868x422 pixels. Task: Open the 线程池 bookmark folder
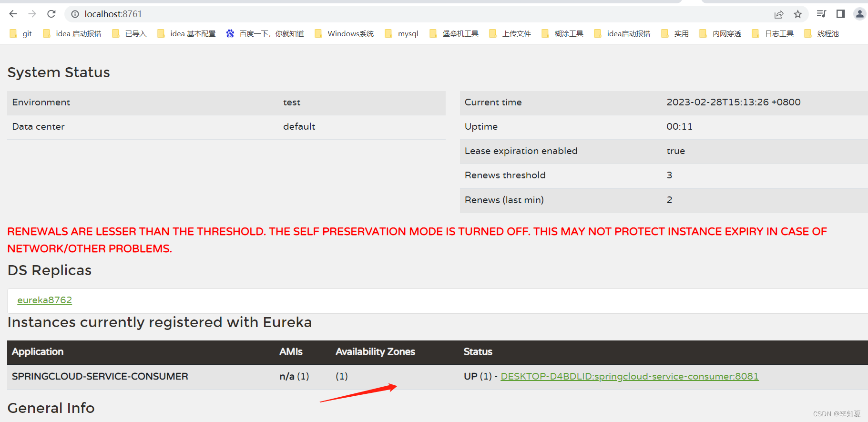(x=822, y=33)
